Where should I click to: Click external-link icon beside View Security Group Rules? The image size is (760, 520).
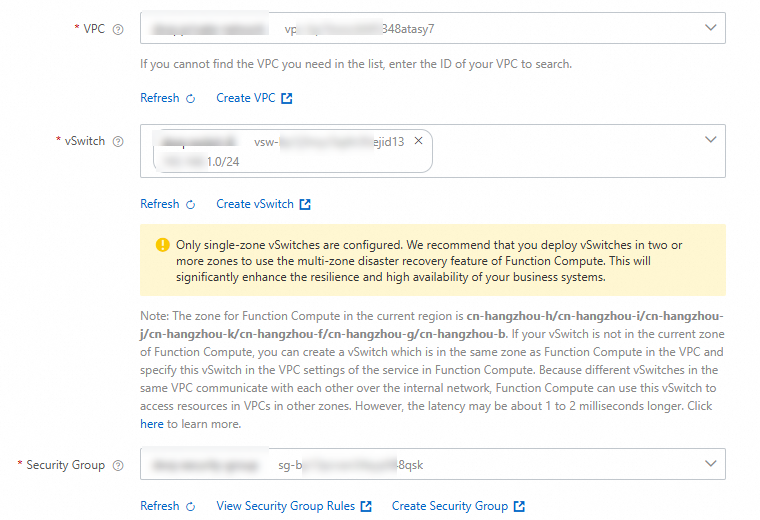pyautogui.click(x=366, y=506)
